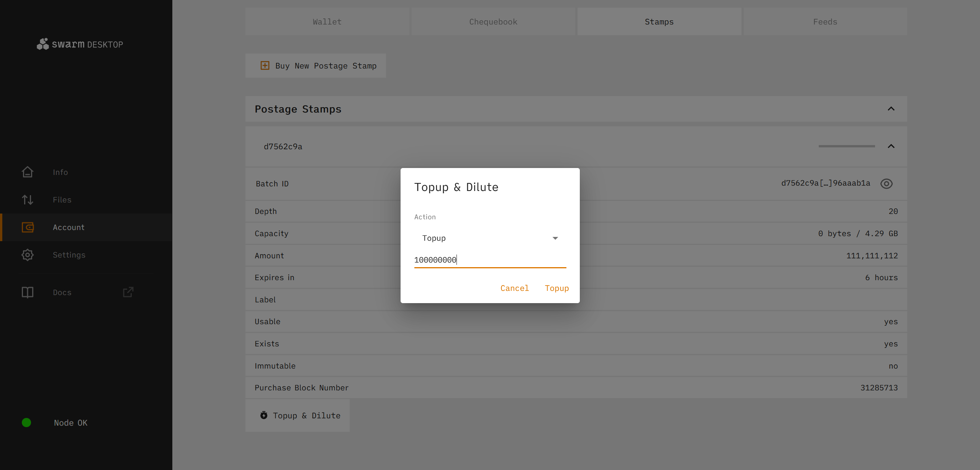Toggle Batch ID visibility with eye icon
The width and height of the screenshot is (980, 470).
886,184
